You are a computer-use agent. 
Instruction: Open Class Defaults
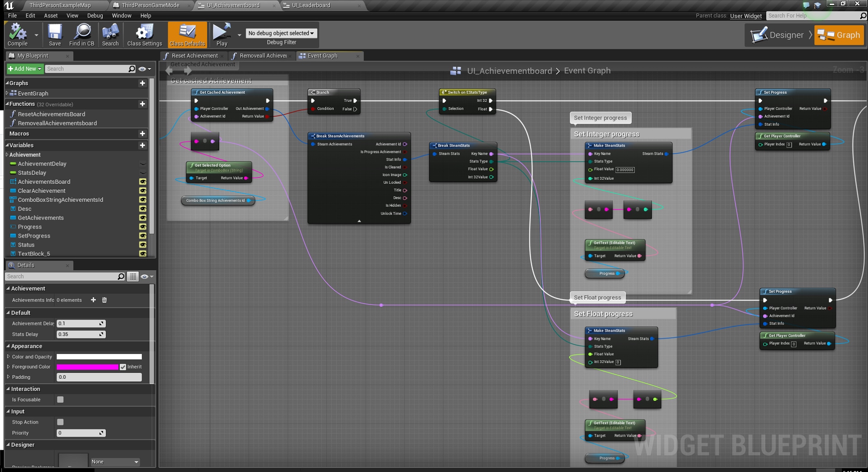[x=187, y=34]
